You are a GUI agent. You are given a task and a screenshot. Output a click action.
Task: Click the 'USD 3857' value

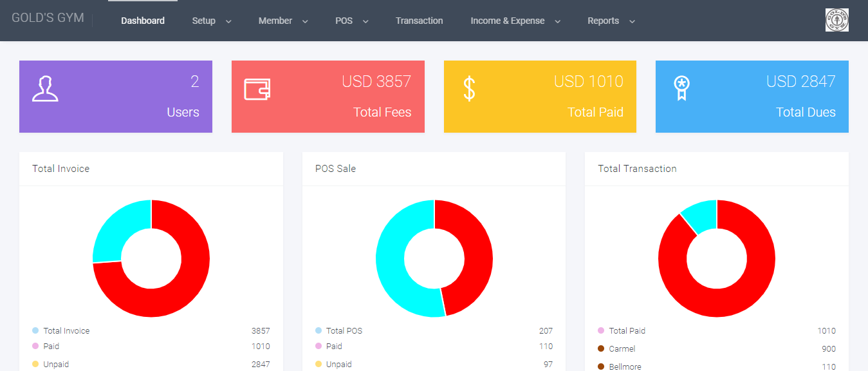pyautogui.click(x=376, y=81)
